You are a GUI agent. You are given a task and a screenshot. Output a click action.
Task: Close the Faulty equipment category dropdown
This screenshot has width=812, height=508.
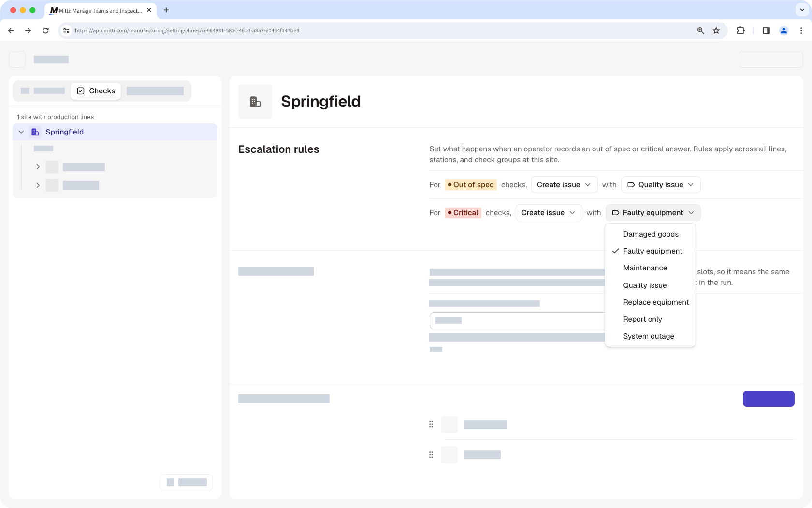pos(653,213)
